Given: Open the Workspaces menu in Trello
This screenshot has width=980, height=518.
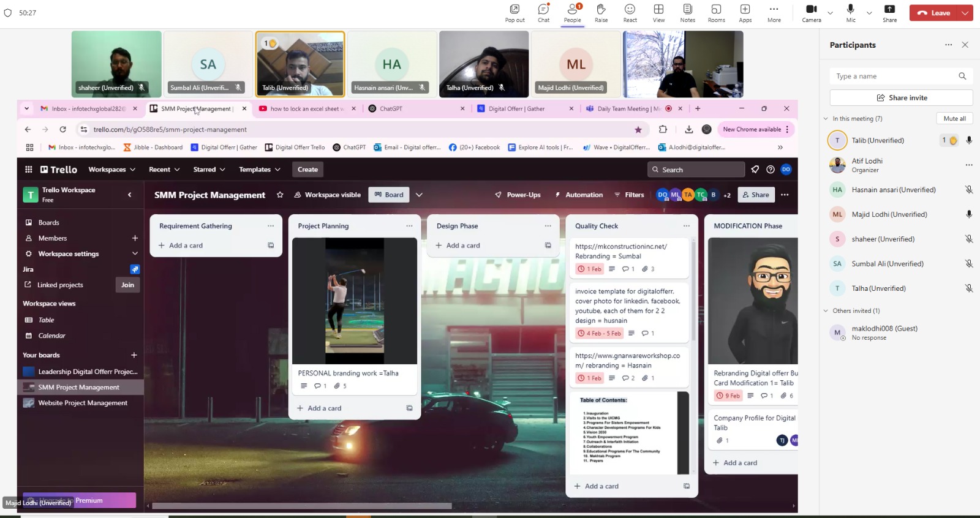Looking at the screenshot, I should (111, 170).
